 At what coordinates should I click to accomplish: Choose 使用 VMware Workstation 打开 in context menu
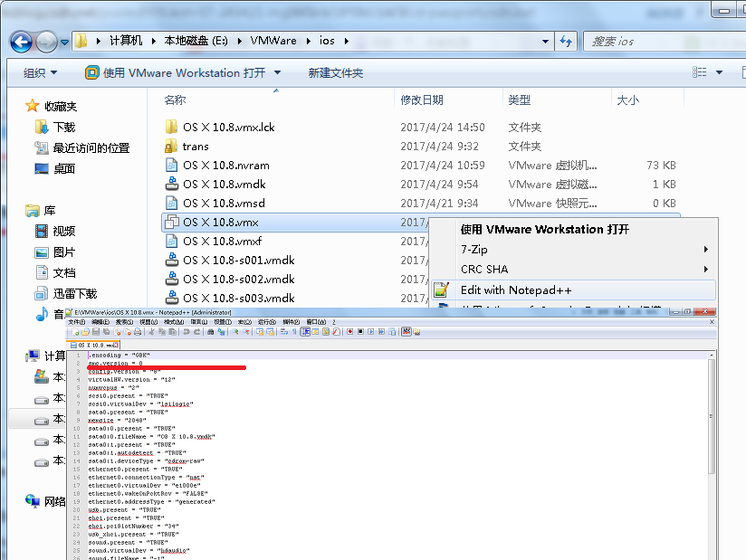(573, 229)
